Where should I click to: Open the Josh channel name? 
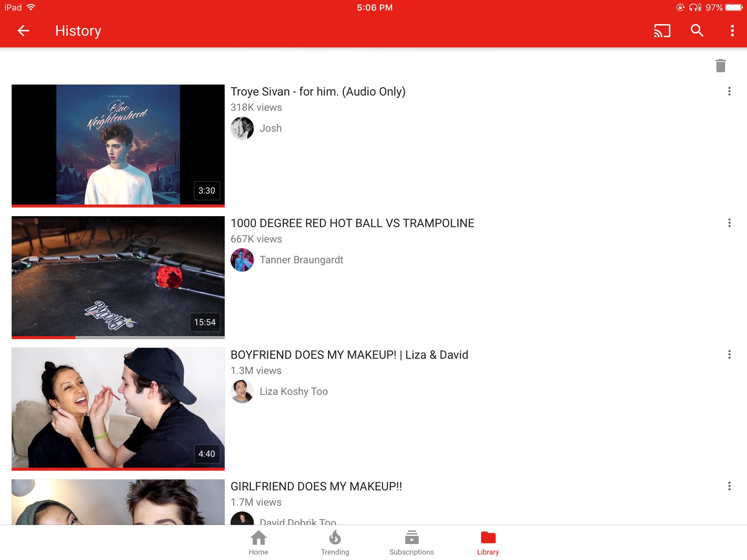coord(271,128)
